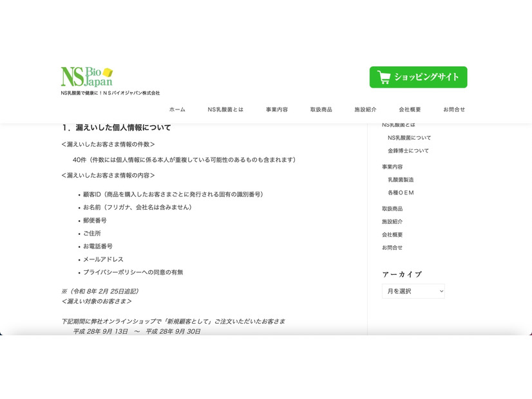Click お問合せ in the navigation bar
532x399 pixels.
[454, 109]
